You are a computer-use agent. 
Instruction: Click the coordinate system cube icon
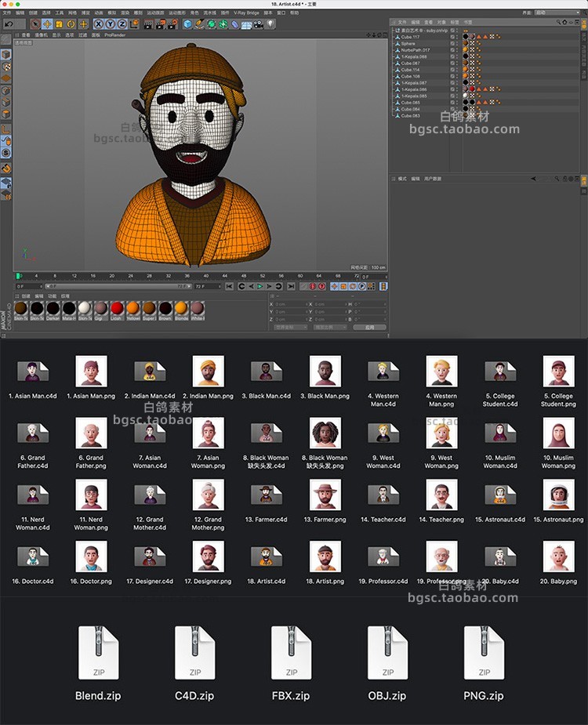tap(134, 24)
